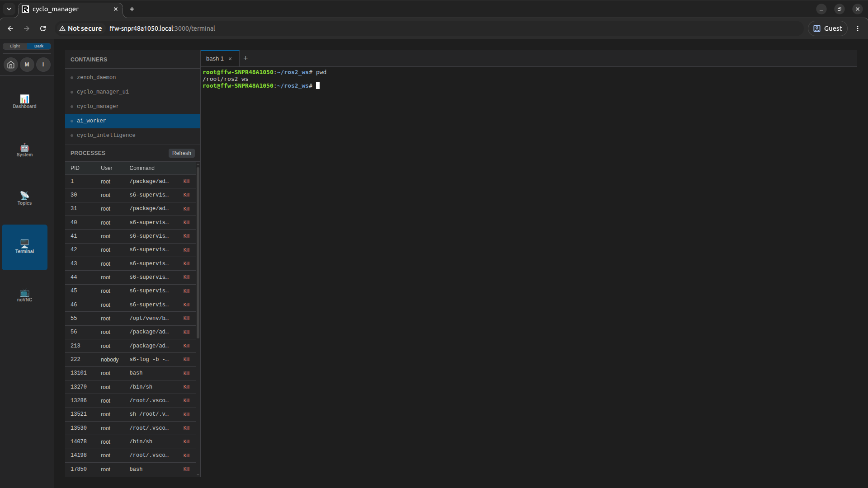Click the processes scrollbar down arrow
This screenshot has width=868, height=488.
point(198,475)
